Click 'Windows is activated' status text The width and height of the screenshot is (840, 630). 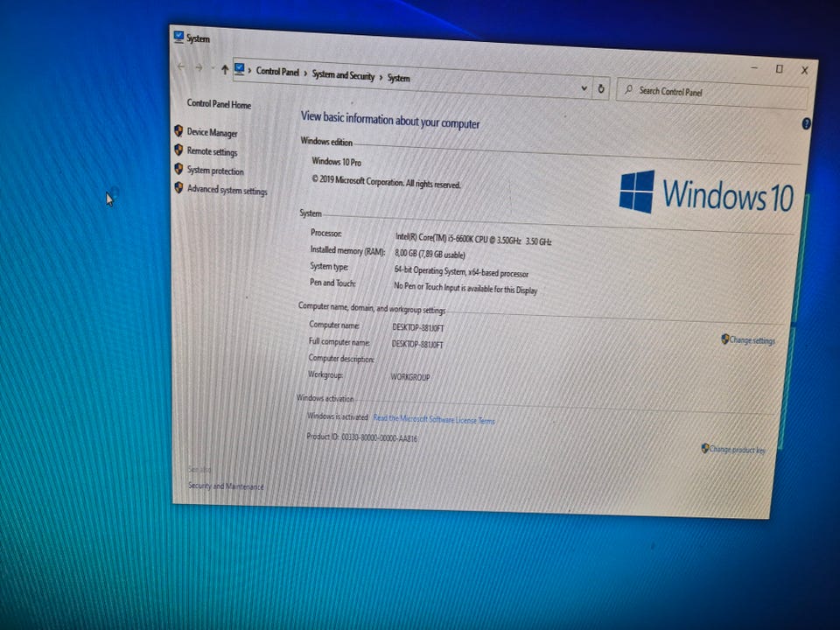click(x=338, y=416)
